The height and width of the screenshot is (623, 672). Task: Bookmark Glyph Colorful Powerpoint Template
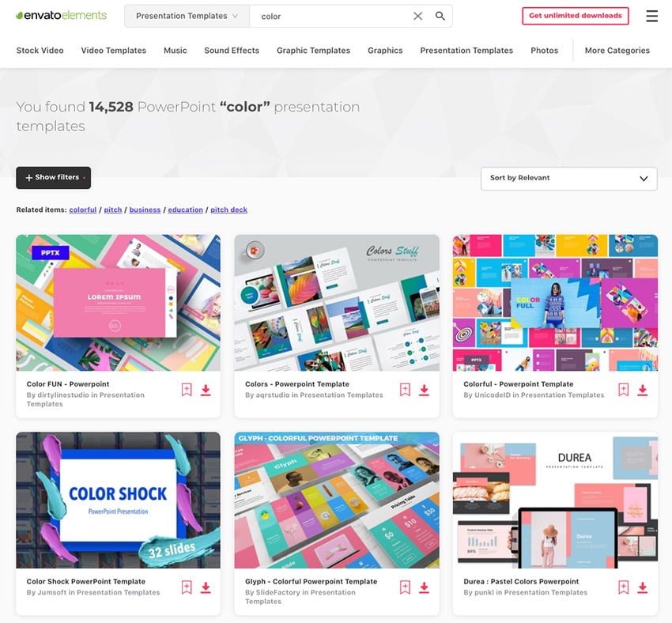click(405, 587)
